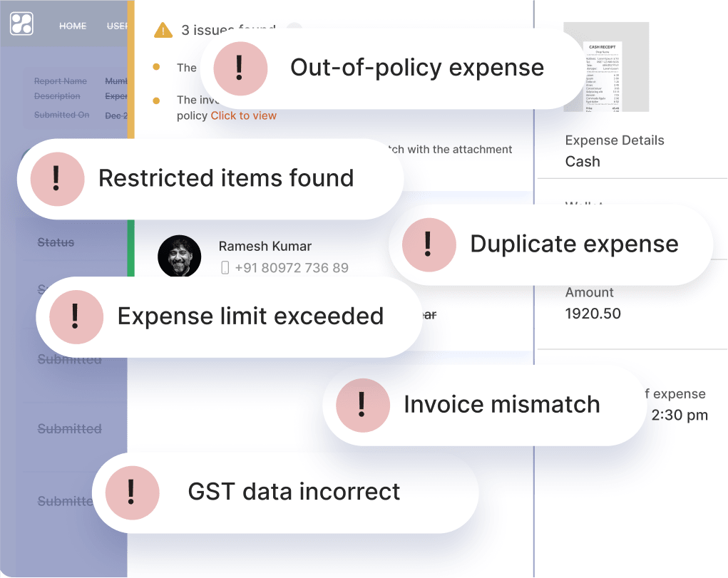Click the exclamation icon on 'Restricted items found' alert
This screenshot has height=578, width=728.
coord(56,179)
